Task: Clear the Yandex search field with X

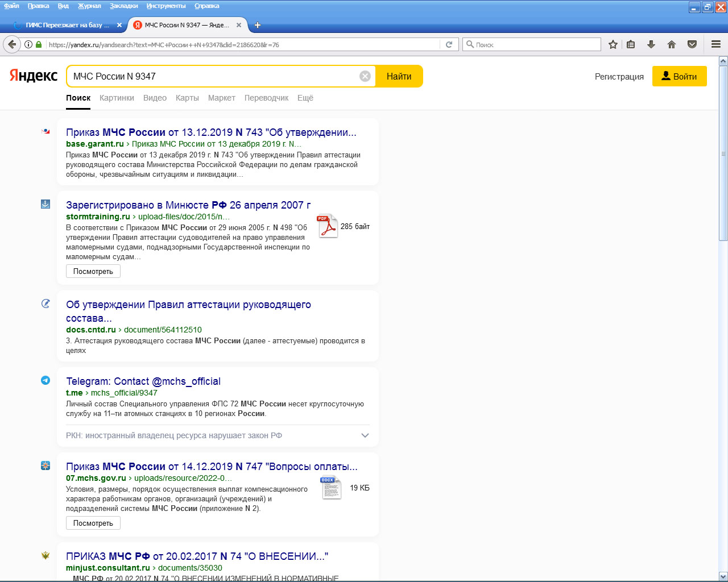Action: click(x=365, y=76)
